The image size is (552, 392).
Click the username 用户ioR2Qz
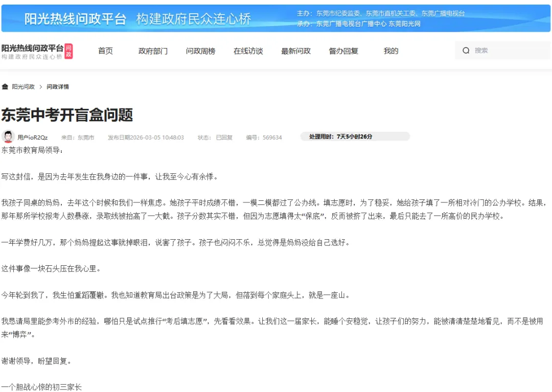tap(33, 136)
